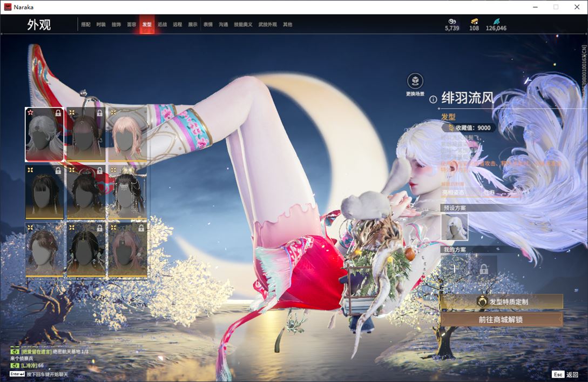Click the 发型特质定制 button
588x382 pixels.
(502, 301)
